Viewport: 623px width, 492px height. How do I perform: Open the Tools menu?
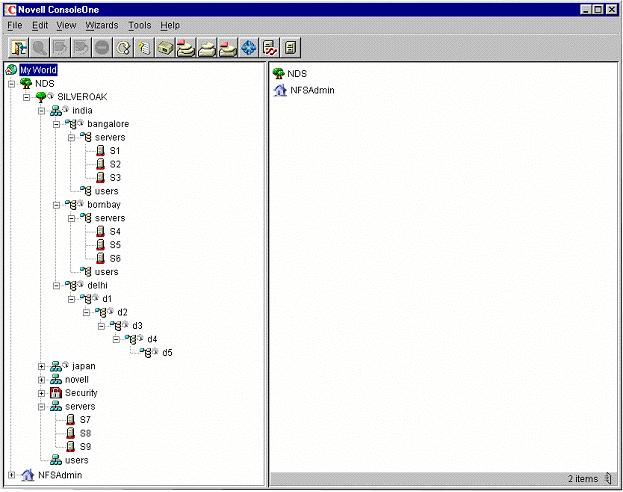(x=139, y=25)
